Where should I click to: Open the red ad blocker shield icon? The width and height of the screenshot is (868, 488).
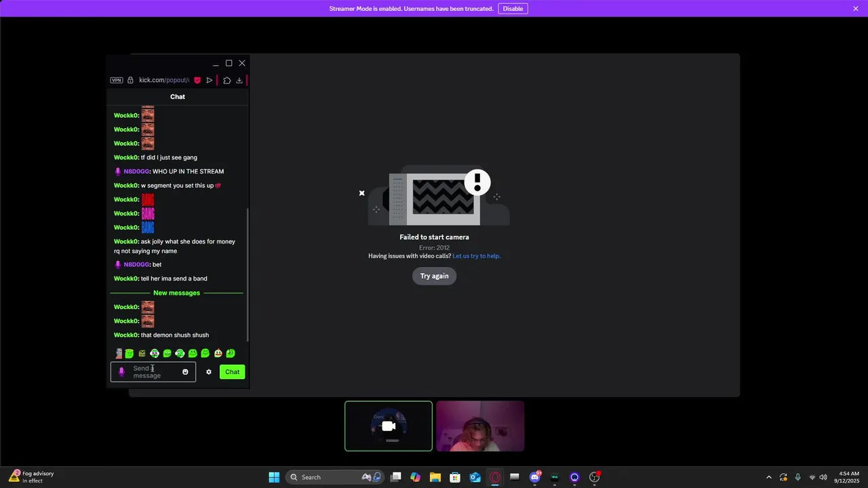(x=197, y=80)
